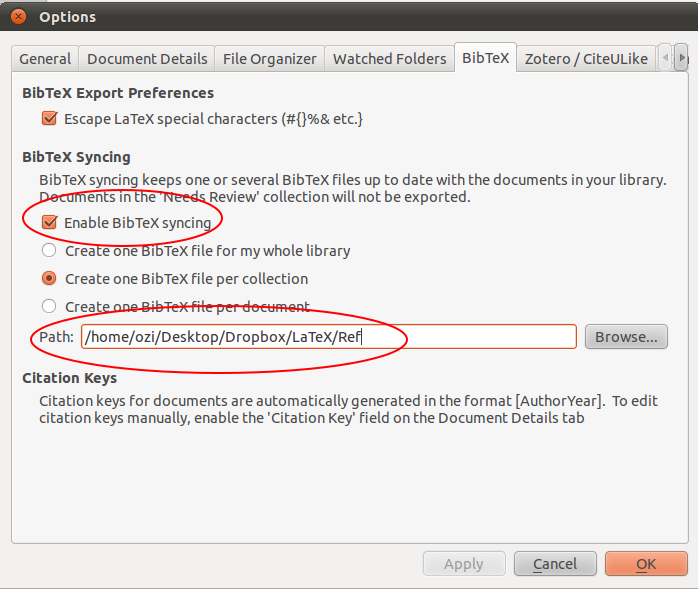
Task: Click into the BibTeX Path text field
Action: [x=328, y=337]
